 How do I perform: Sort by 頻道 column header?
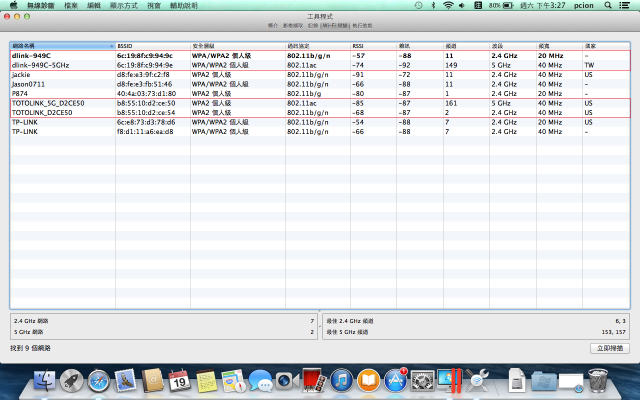click(x=466, y=46)
